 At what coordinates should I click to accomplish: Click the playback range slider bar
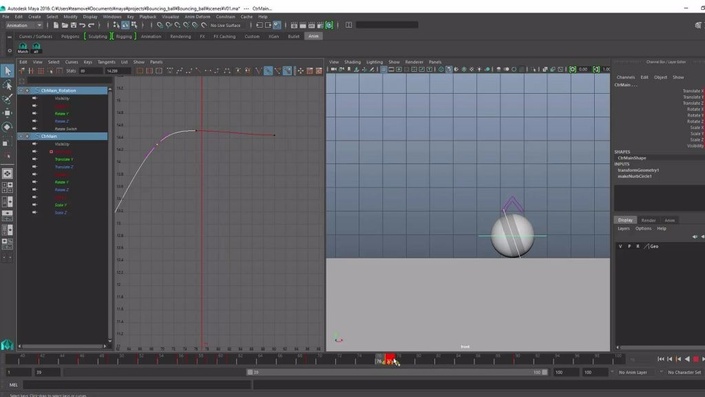(x=397, y=372)
